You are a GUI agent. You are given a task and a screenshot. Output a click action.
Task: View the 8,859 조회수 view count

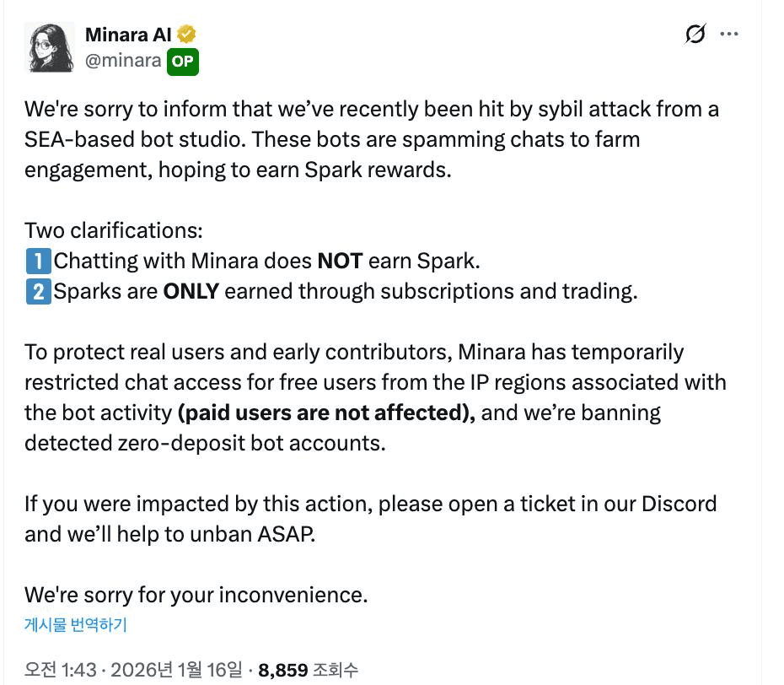[308, 670]
